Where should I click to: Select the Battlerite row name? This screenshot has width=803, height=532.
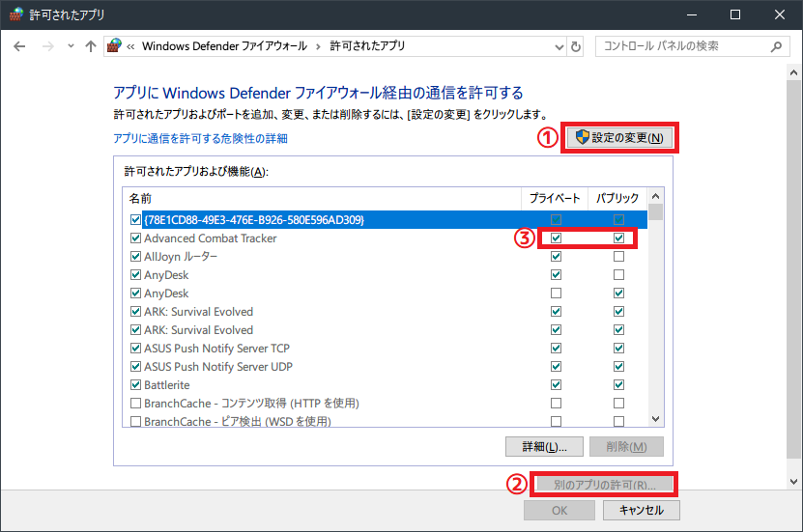point(167,385)
